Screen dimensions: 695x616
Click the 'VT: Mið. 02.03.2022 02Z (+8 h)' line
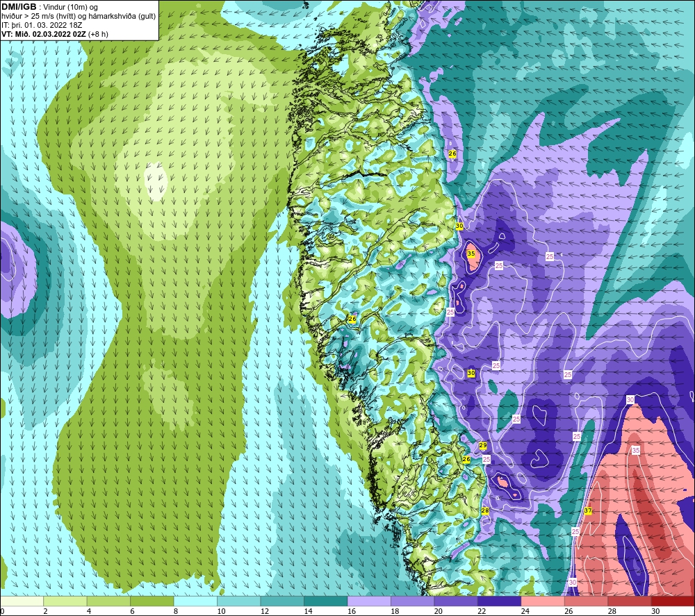[54, 33]
